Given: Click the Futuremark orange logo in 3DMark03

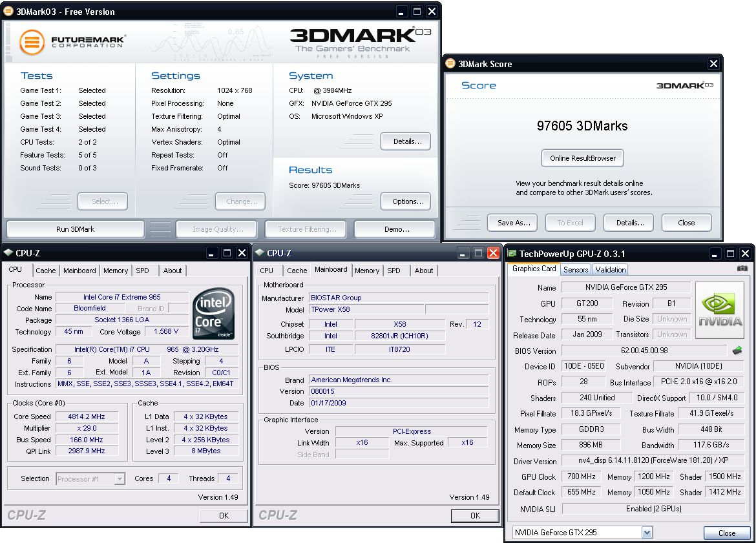Looking at the screenshot, I should [x=32, y=42].
